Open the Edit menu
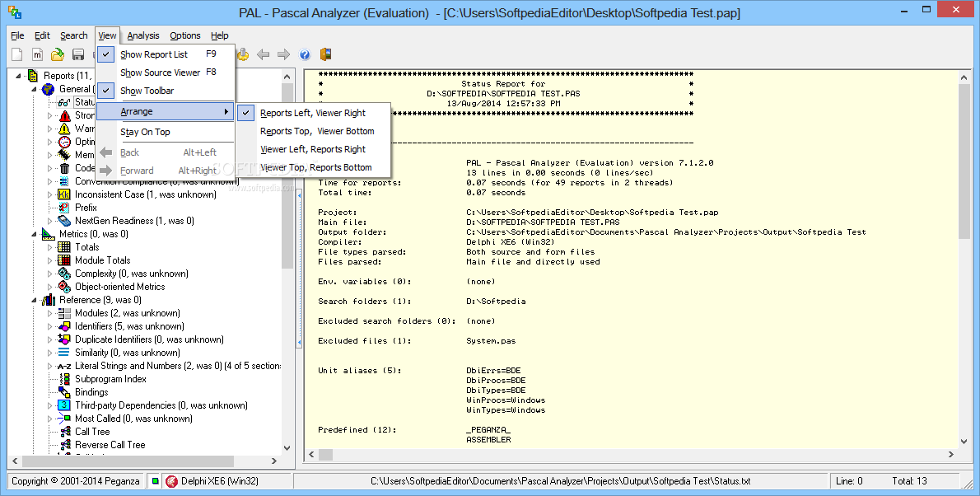This screenshot has height=496, width=980. click(x=42, y=35)
